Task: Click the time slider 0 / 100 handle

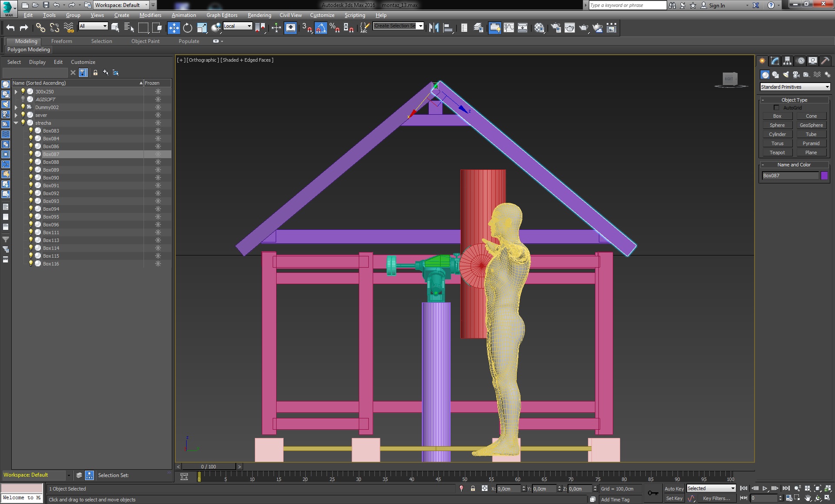Action: pyautogui.click(x=208, y=467)
